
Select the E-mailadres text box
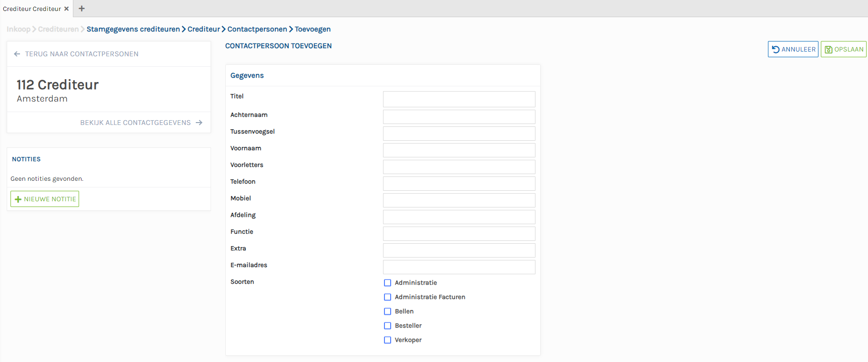click(x=459, y=267)
